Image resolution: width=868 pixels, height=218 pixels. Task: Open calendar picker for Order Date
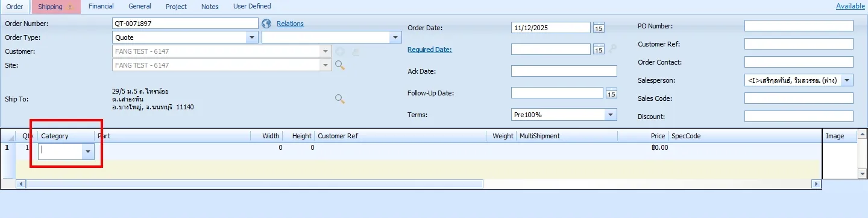pos(599,28)
